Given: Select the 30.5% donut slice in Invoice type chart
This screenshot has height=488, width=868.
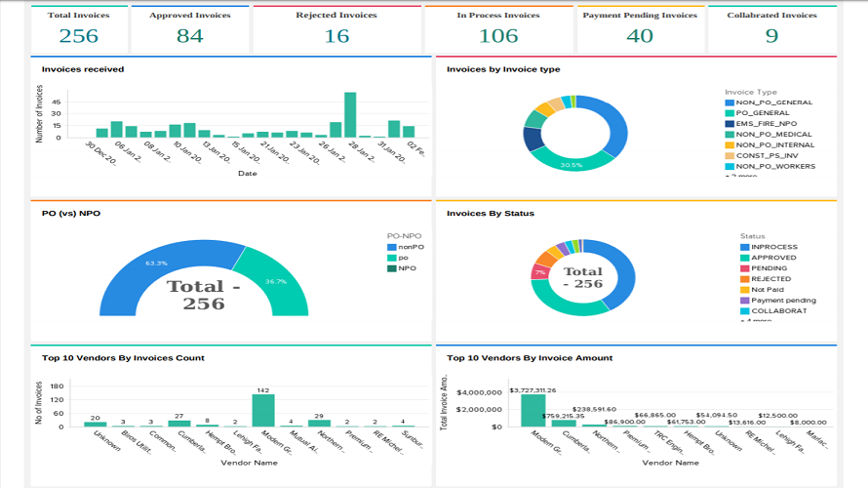Looking at the screenshot, I should pyautogui.click(x=572, y=165).
